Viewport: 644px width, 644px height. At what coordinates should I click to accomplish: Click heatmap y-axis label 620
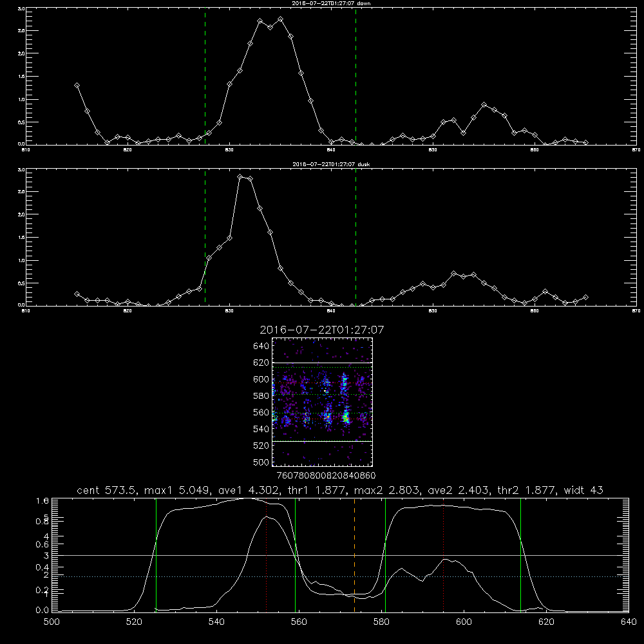pyautogui.click(x=261, y=363)
